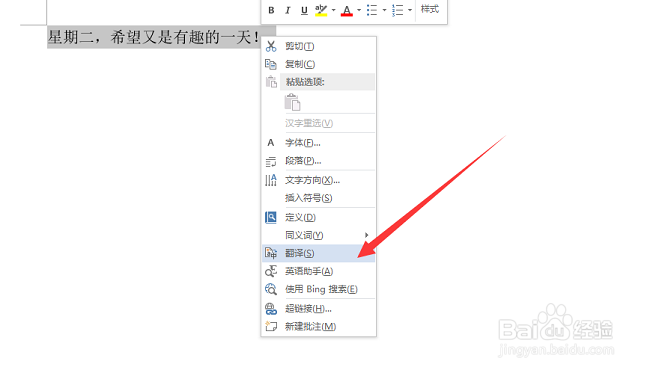This screenshot has width=650, height=373.
Task: Click the new comment icon
Action: click(x=271, y=327)
